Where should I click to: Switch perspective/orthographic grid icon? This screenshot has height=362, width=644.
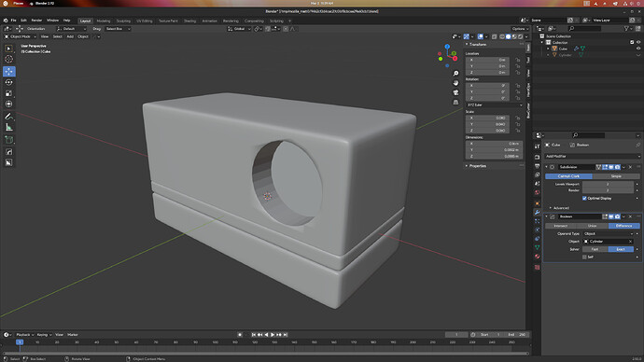coord(455,103)
